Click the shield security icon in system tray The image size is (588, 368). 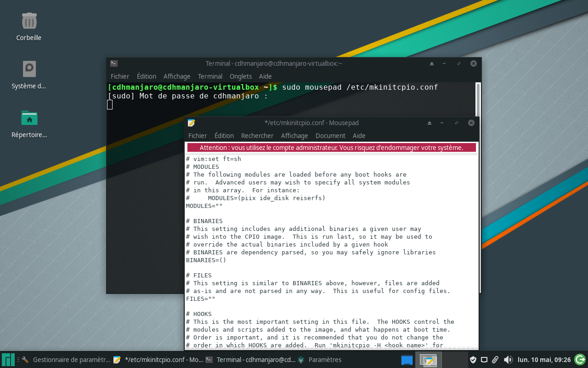473,360
